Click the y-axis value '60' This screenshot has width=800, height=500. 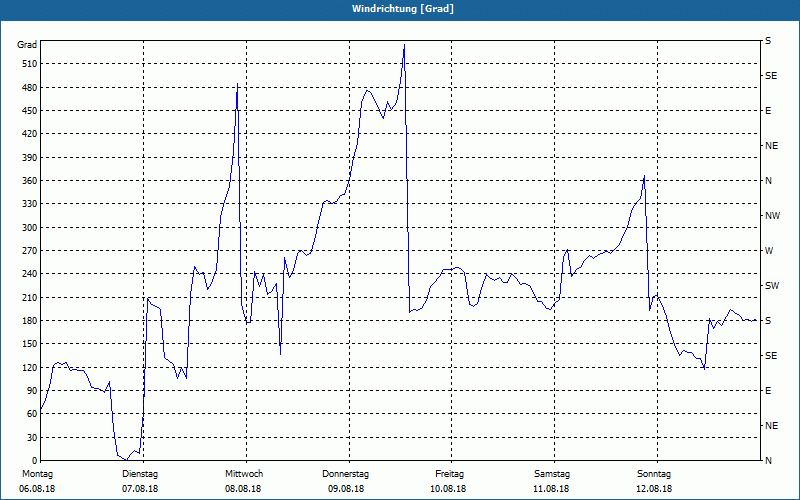[32, 413]
